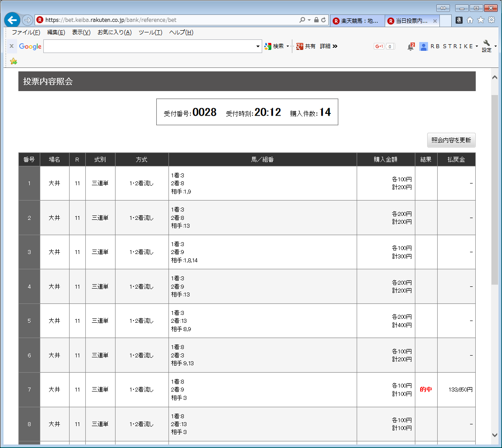Switch to the 楽天競馬：地... tab
502x448 pixels.
coord(357,21)
